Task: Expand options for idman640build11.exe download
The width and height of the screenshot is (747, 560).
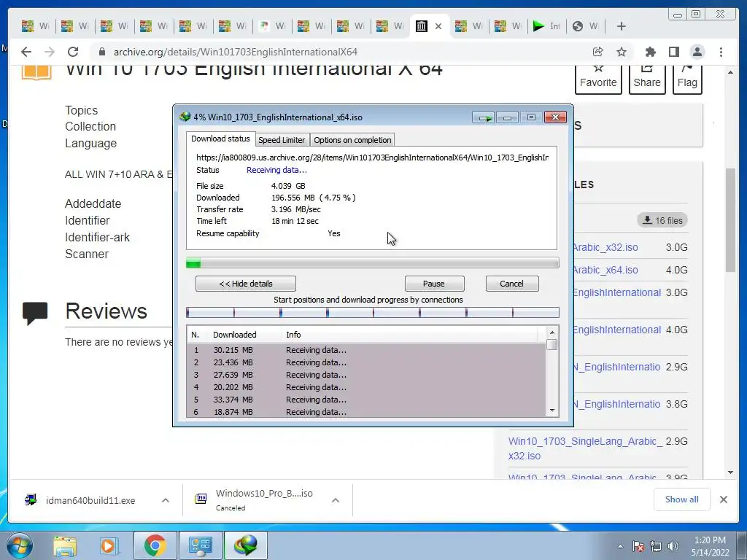Action: [166, 500]
